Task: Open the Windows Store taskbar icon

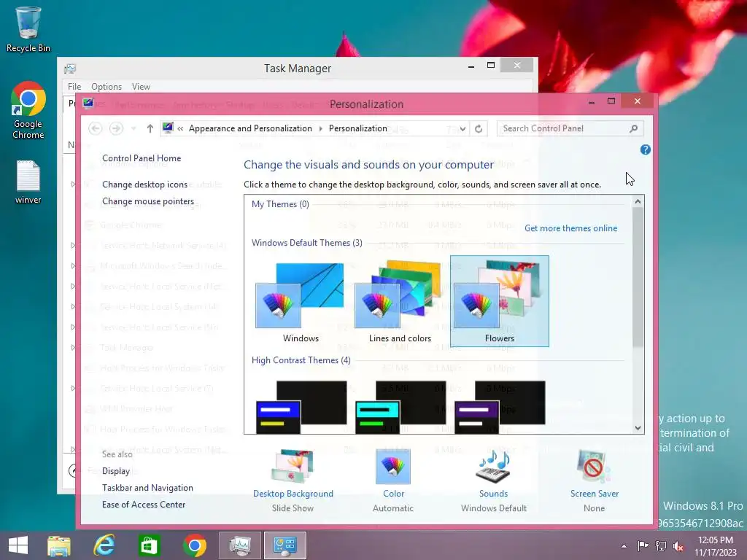Action: (x=149, y=545)
